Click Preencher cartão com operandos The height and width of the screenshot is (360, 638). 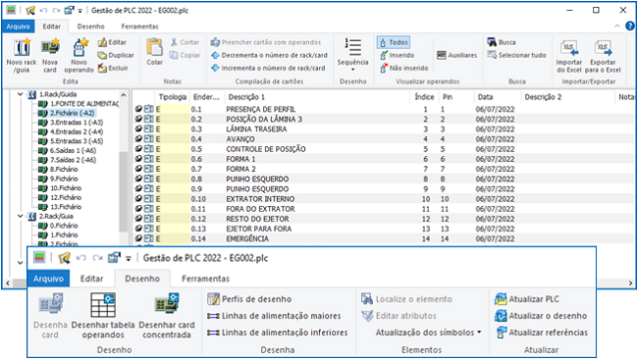tap(266, 42)
